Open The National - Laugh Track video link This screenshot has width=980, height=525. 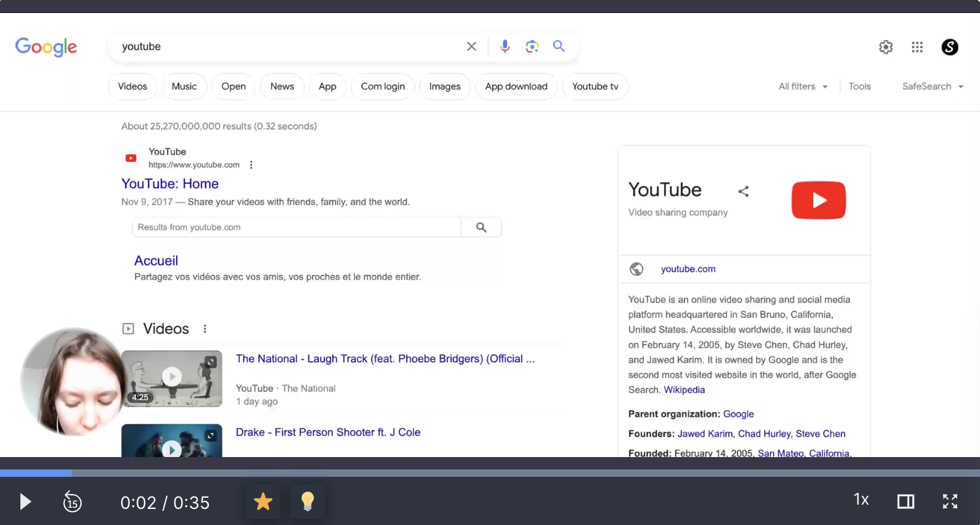(385, 359)
